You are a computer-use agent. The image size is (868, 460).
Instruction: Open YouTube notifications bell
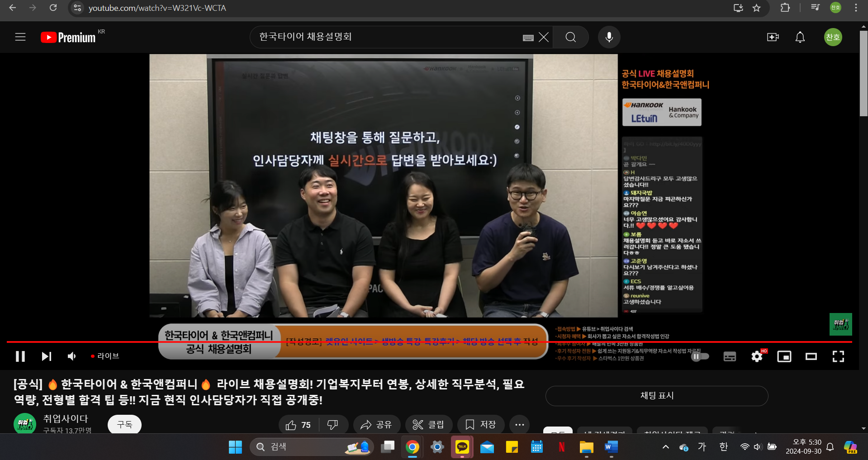click(x=800, y=37)
